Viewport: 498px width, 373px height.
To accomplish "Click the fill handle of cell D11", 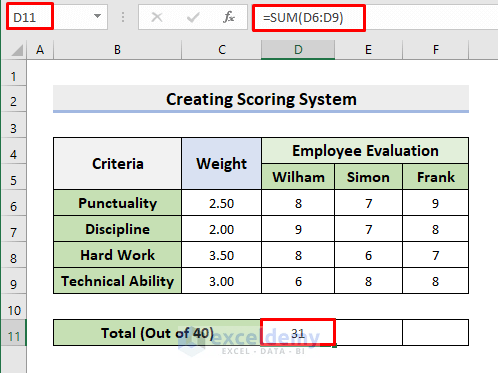I will (x=334, y=346).
